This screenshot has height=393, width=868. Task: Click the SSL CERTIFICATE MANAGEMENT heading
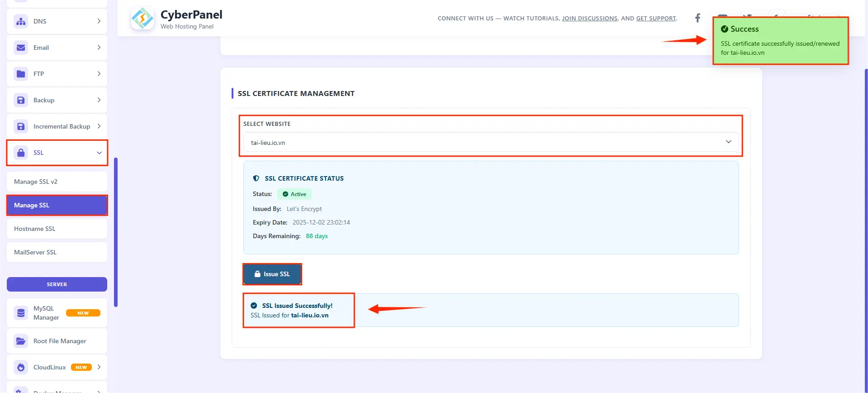pyautogui.click(x=296, y=93)
